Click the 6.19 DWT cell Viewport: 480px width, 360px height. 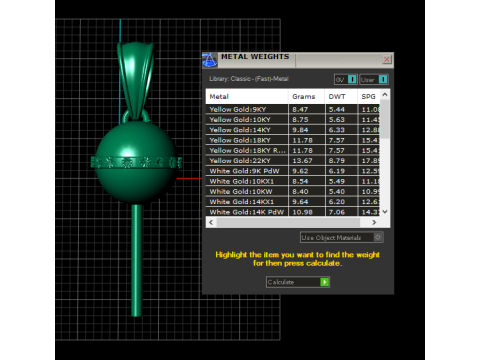pos(341,171)
